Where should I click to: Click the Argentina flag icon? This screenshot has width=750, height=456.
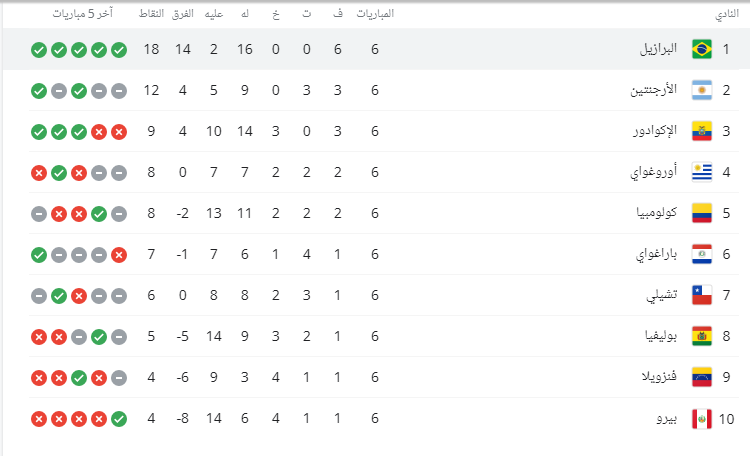click(x=701, y=90)
